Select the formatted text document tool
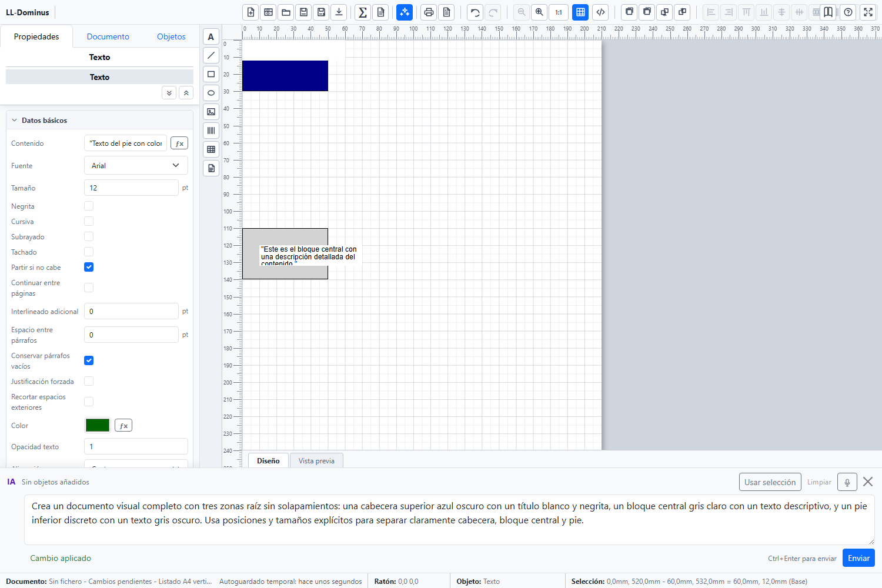This screenshot has width=882, height=588. pos(211,168)
